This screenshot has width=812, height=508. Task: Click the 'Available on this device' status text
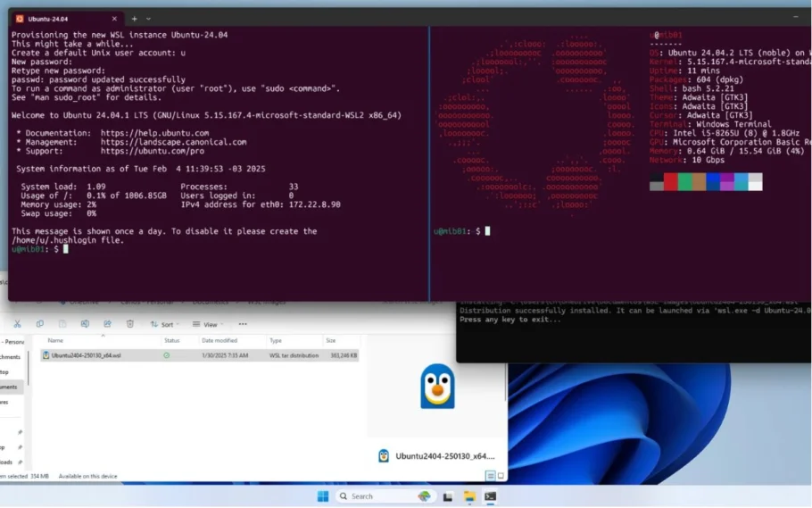88,476
